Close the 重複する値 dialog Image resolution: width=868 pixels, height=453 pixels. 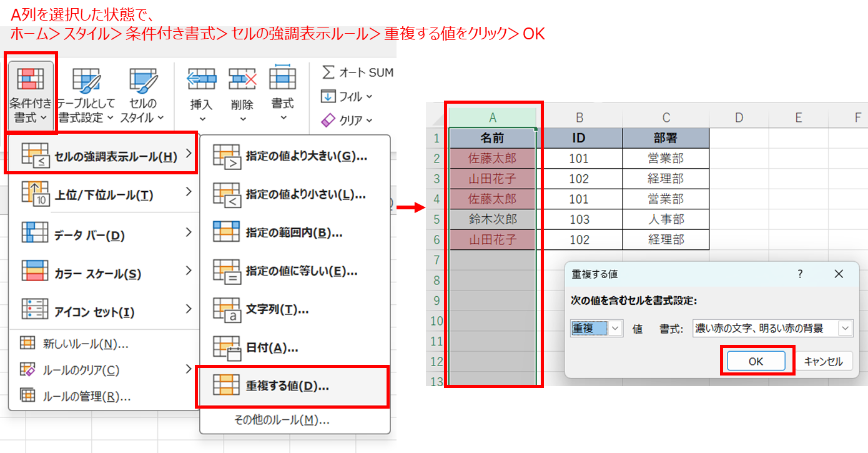[x=838, y=274]
